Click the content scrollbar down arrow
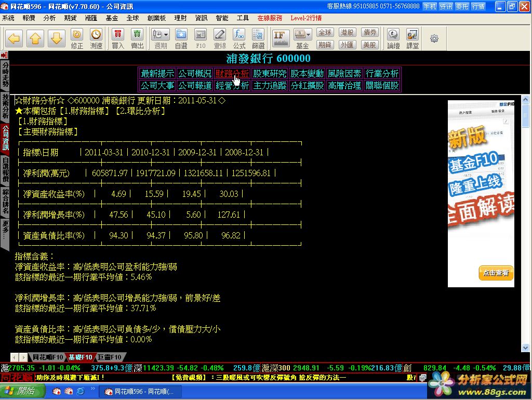The width and height of the screenshot is (532, 400). point(526,348)
